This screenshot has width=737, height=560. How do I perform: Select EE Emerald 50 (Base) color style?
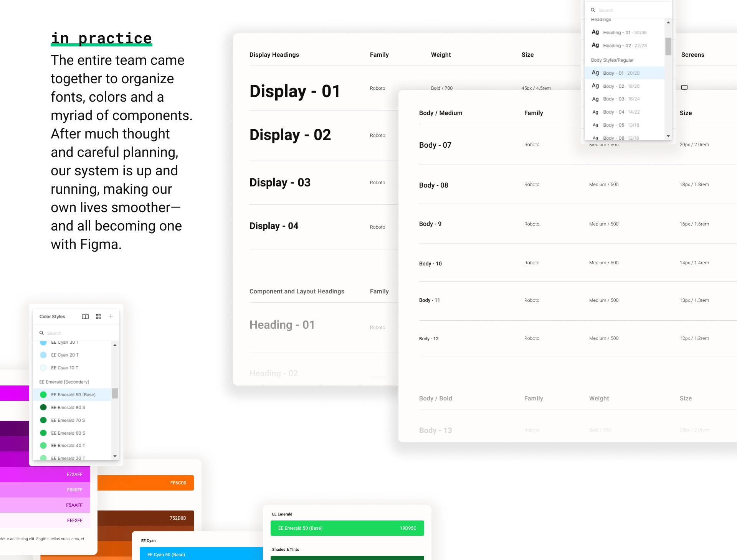click(72, 394)
